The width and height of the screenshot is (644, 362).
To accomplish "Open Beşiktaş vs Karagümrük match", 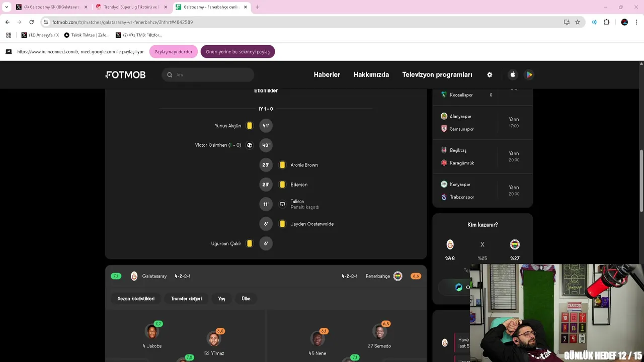I will (482, 157).
